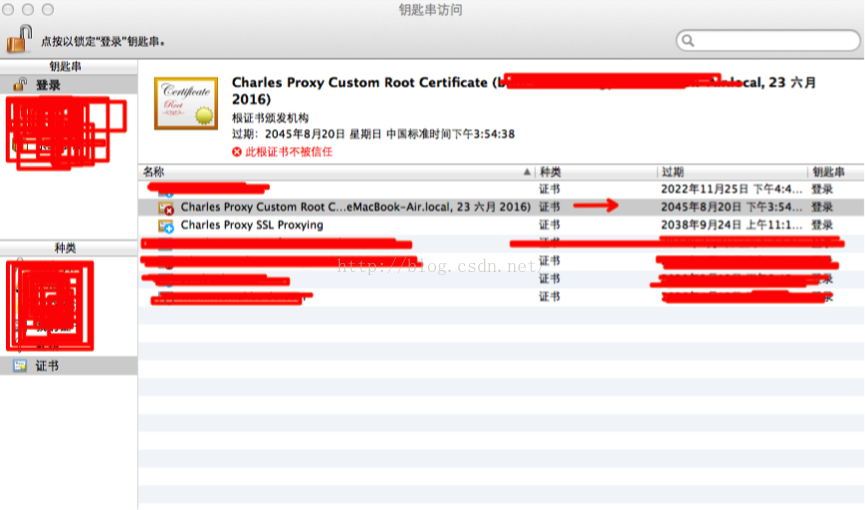Image resolution: width=865 pixels, height=510 pixels.
Task: Click the 证书 type cell of Charles SSL Proxying row
Action: (549, 225)
